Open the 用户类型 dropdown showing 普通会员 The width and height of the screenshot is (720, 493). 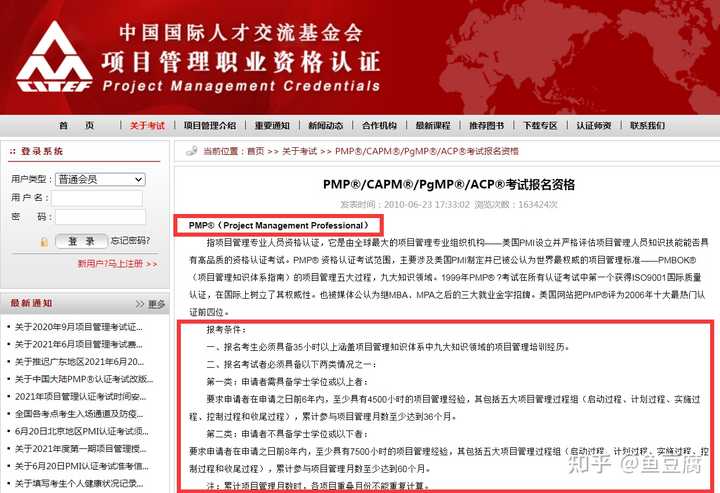click(x=100, y=179)
